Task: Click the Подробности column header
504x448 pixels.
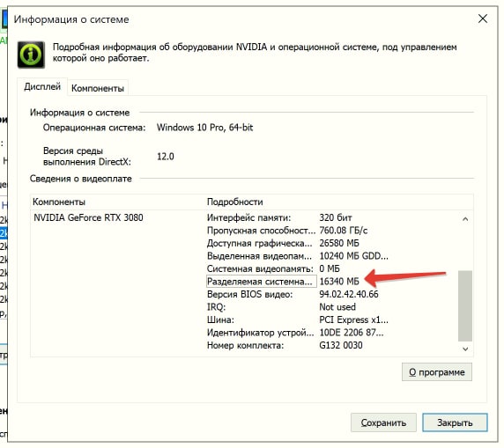Action: [235, 202]
